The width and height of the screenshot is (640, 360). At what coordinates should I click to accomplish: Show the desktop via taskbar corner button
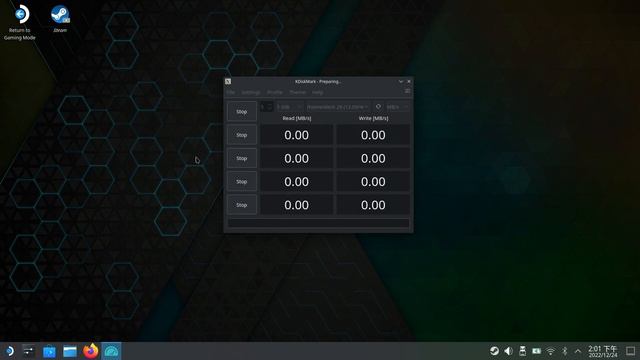(630, 351)
